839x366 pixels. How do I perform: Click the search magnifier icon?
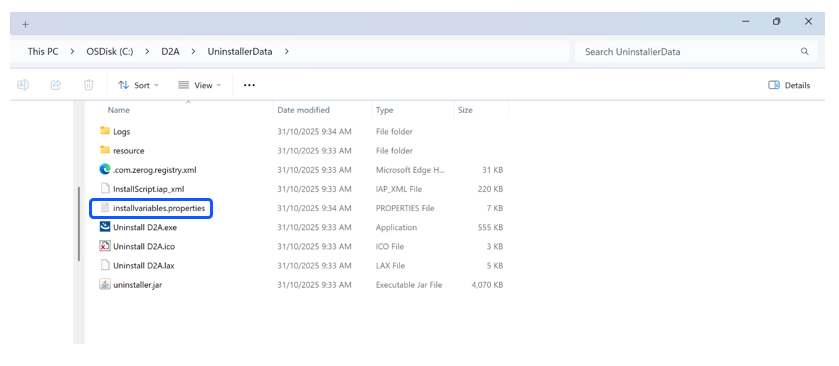coord(804,52)
